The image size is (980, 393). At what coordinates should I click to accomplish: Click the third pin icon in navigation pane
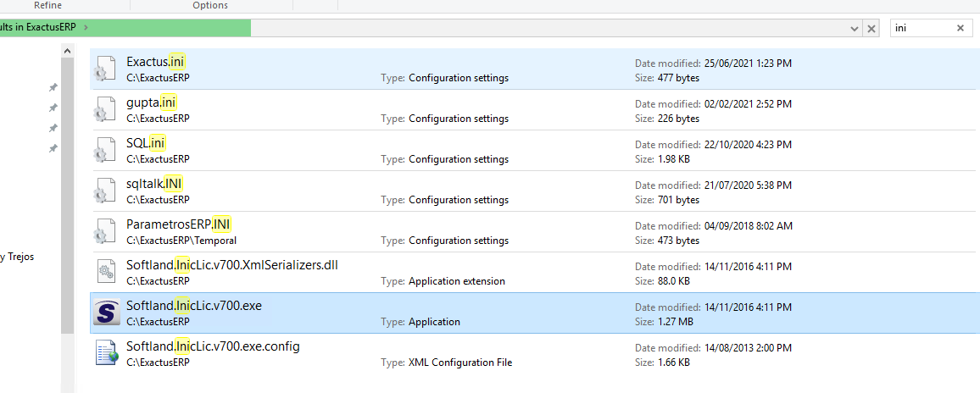point(53,128)
